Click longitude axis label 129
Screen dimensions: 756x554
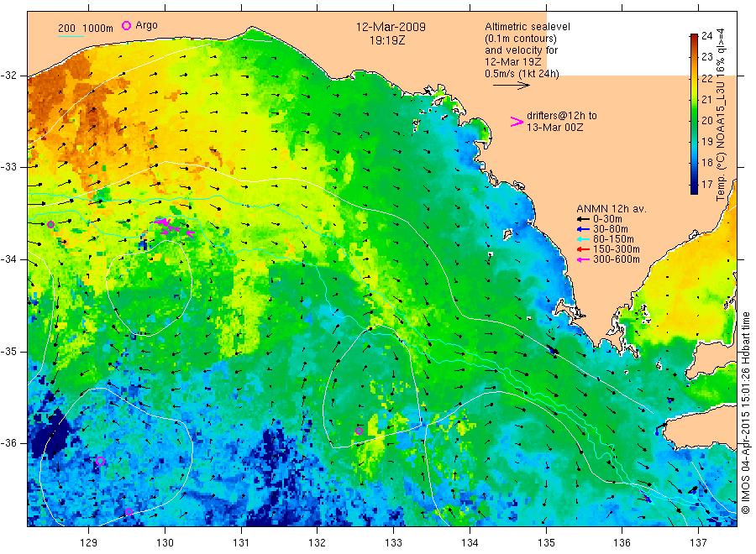pyautogui.click(x=89, y=543)
